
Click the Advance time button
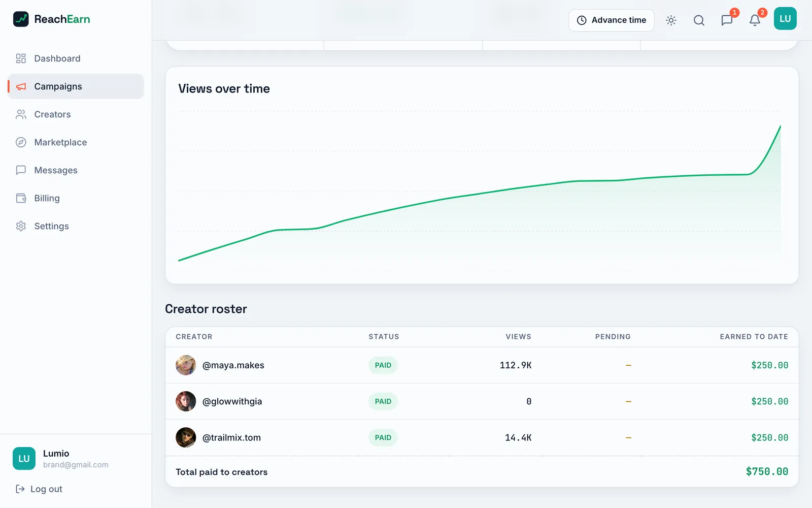612,20
